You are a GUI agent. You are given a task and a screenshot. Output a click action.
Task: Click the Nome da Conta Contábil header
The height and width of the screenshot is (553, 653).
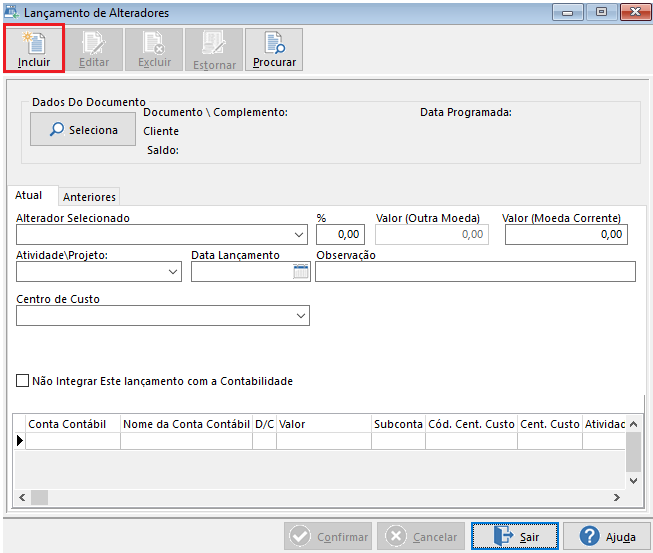tap(186, 424)
